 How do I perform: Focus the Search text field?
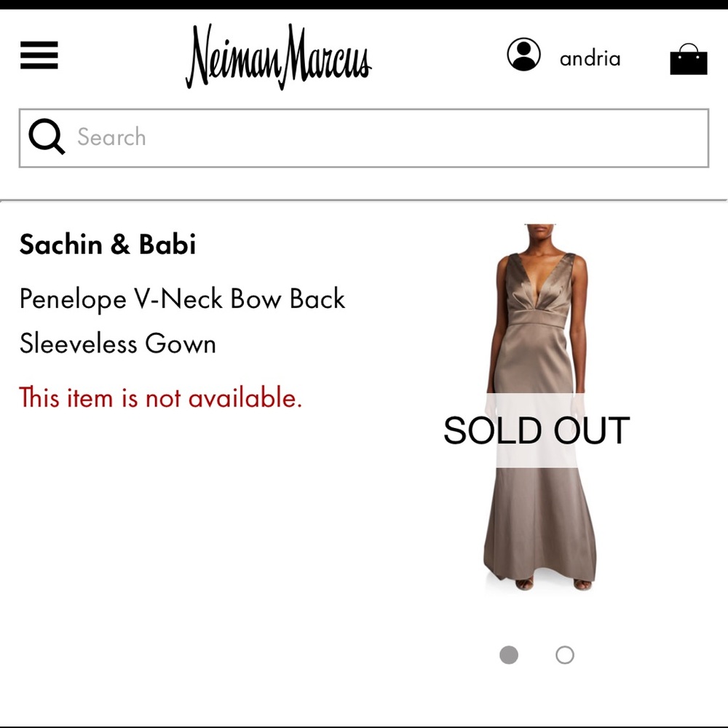coord(364,138)
